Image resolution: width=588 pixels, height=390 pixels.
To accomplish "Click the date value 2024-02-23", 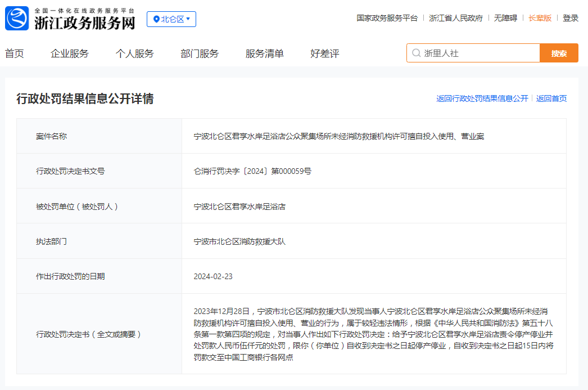I will (213, 276).
